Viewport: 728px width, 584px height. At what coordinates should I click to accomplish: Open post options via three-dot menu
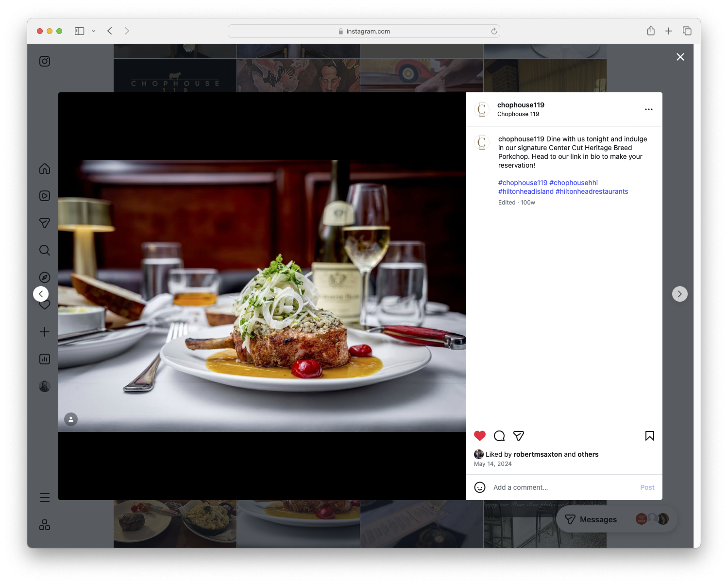pyautogui.click(x=649, y=109)
